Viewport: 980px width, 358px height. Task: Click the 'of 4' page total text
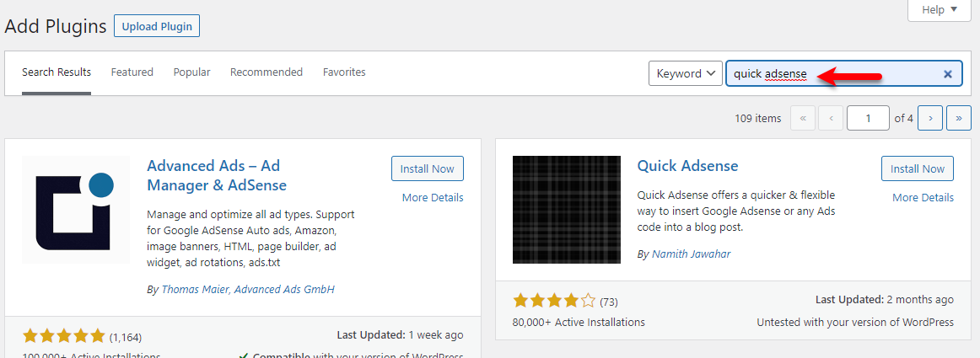pos(904,118)
